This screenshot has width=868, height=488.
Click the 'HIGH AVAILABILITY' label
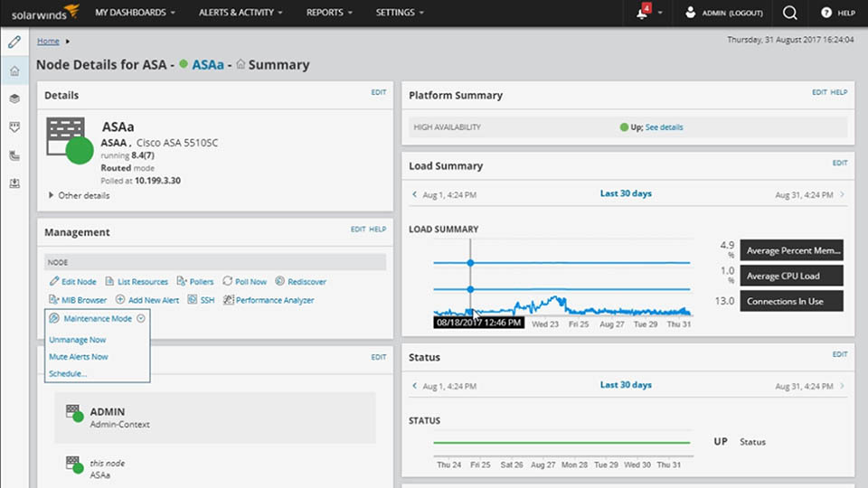[448, 127]
